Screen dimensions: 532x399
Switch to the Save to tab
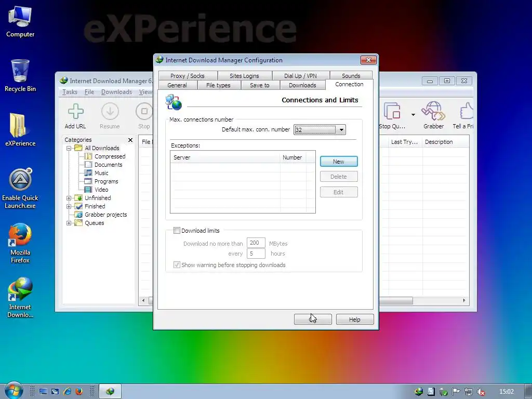(x=260, y=85)
